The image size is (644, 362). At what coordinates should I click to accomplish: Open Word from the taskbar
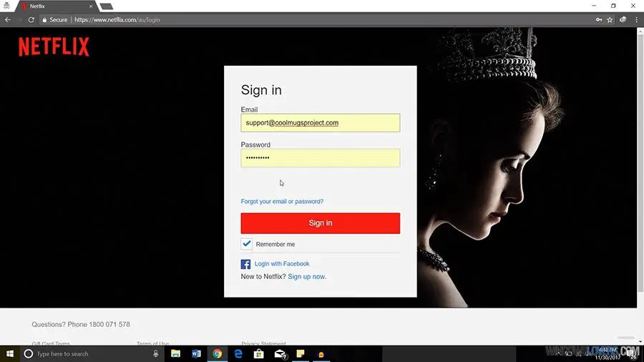click(x=196, y=354)
